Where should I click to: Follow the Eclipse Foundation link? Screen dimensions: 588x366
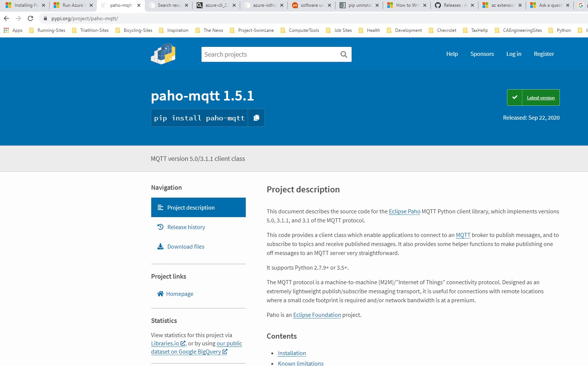point(317,315)
